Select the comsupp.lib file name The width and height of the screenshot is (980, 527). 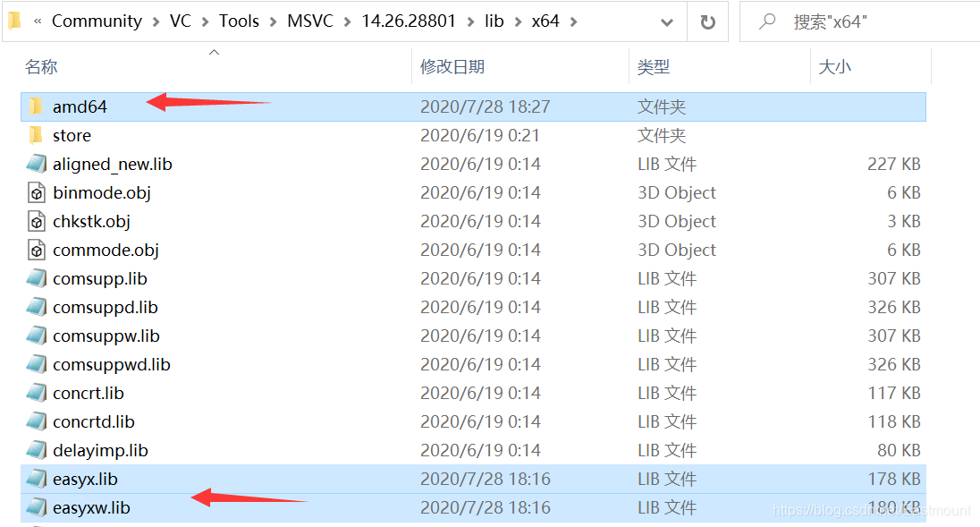(100, 279)
